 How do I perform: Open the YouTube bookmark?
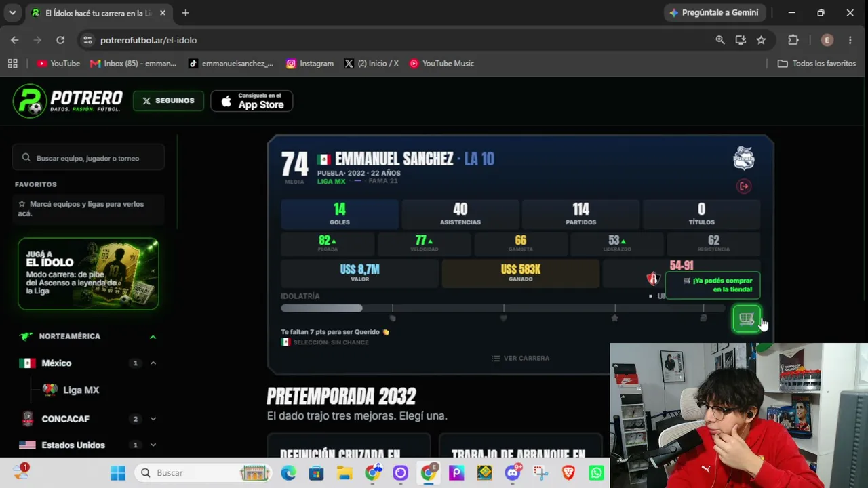[58, 63]
